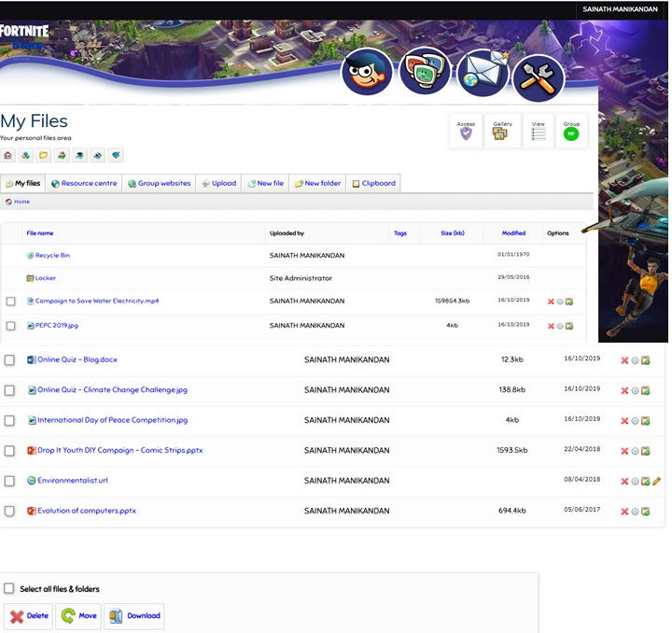Click the yellow folder shortcut icon
The image size is (672, 633).
click(x=43, y=155)
